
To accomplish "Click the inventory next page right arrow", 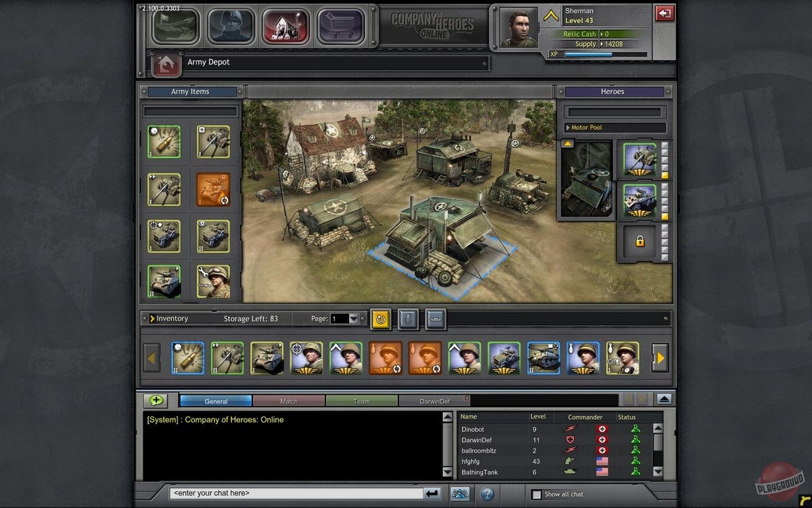I will pyautogui.click(x=660, y=358).
